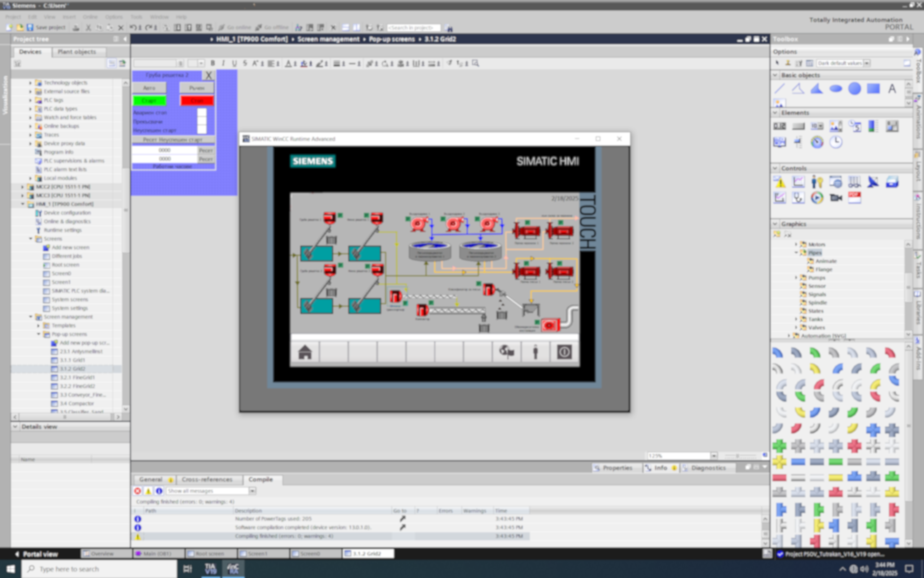
Task: Click TIA V19 taskbar icon
Action: pos(210,569)
